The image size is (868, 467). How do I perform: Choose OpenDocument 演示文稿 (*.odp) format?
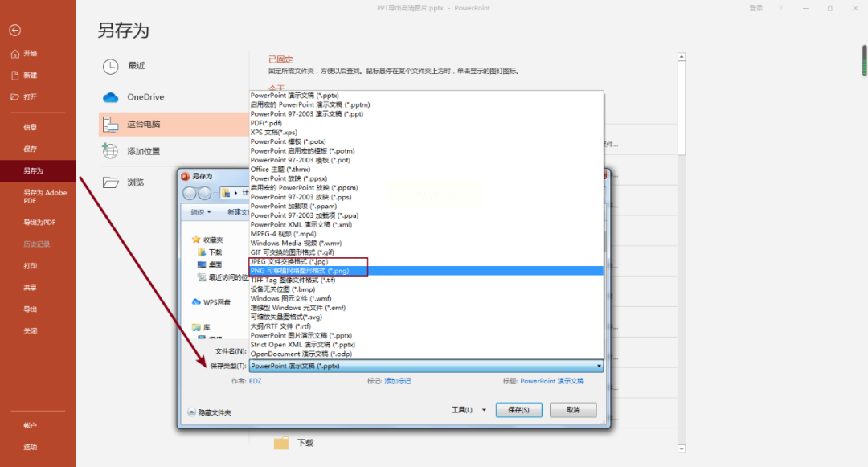(426, 354)
